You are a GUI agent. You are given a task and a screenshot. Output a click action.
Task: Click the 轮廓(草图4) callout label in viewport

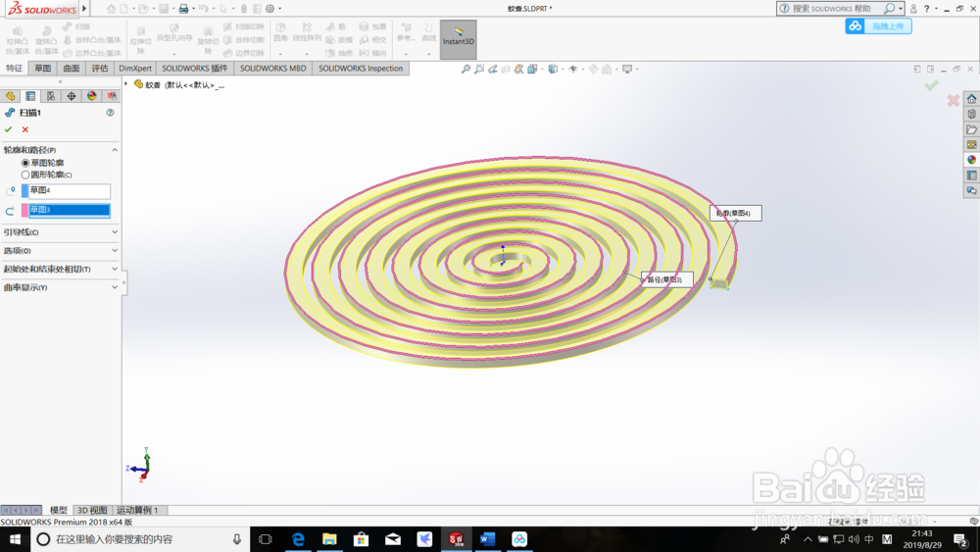pos(736,213)
